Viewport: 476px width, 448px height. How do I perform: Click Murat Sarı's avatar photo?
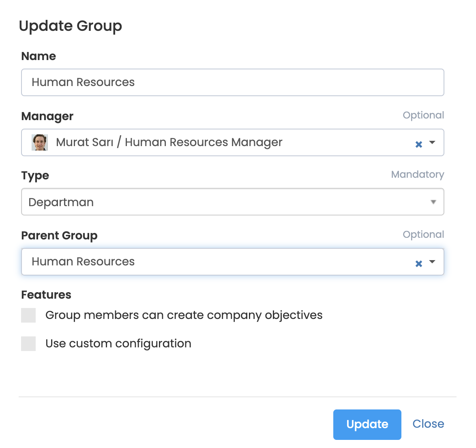pos(40,142)
